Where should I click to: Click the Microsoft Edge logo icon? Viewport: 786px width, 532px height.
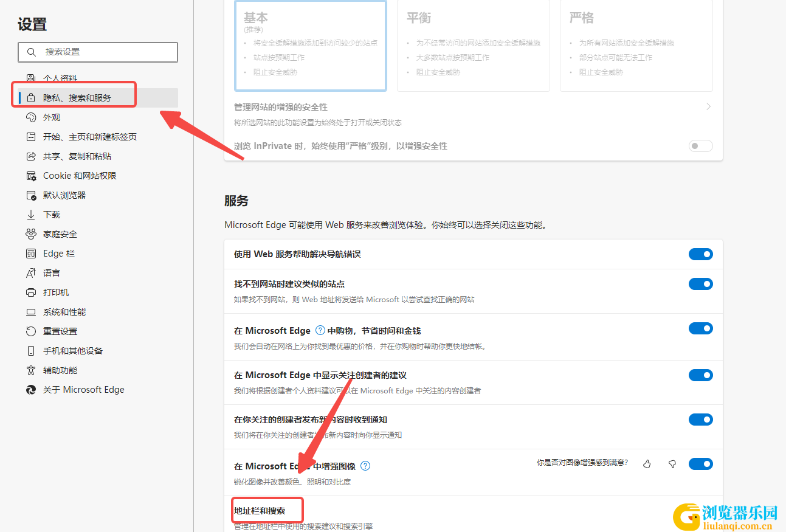tap(31, 390)
